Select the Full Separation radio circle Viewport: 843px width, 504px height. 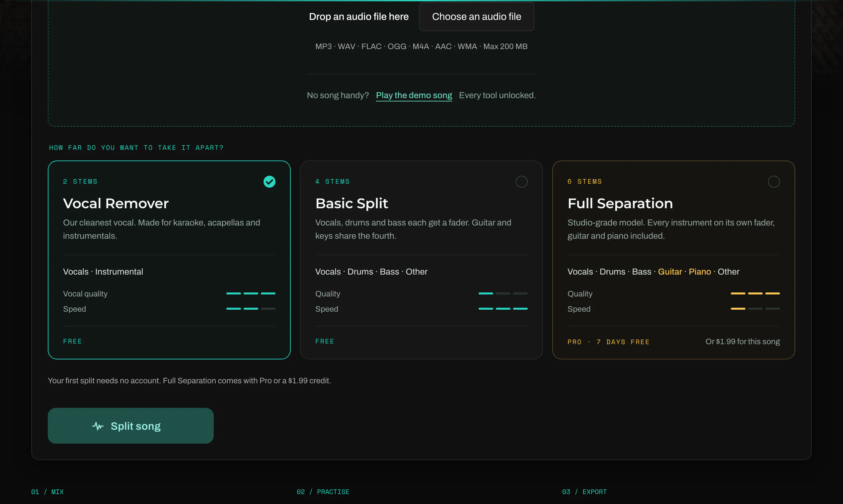point(774,182)
